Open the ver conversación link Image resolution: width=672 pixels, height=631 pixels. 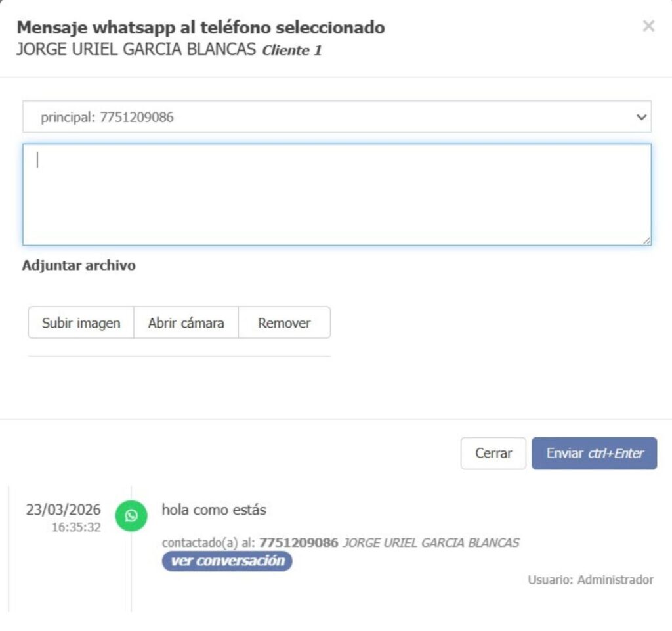click(x=227, y=561)
